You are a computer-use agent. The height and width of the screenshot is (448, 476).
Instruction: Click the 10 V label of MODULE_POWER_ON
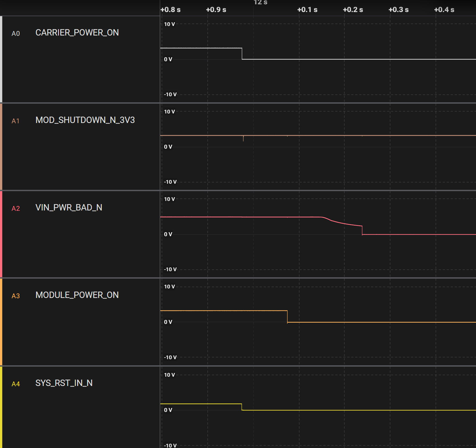click(170, 287)
